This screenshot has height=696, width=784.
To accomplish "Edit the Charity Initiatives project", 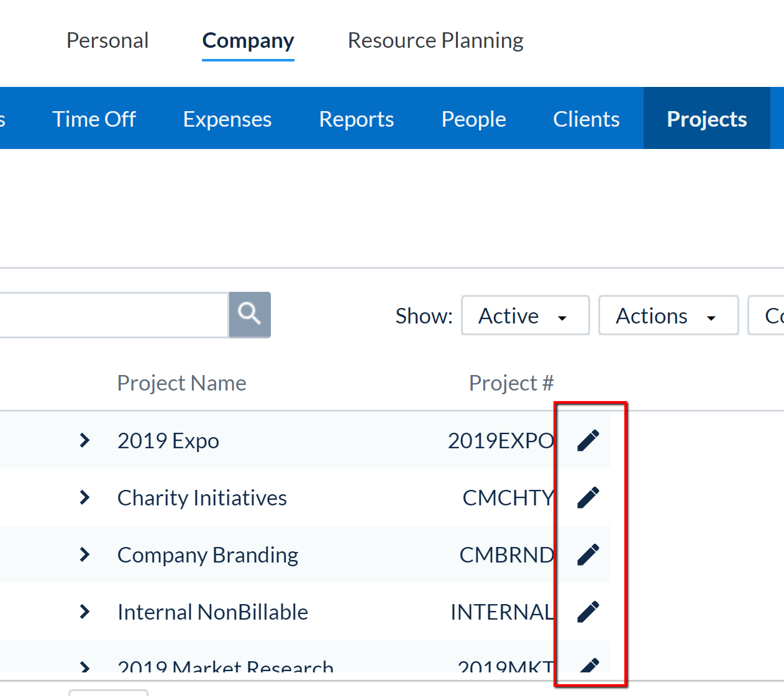I will (588, 497).
